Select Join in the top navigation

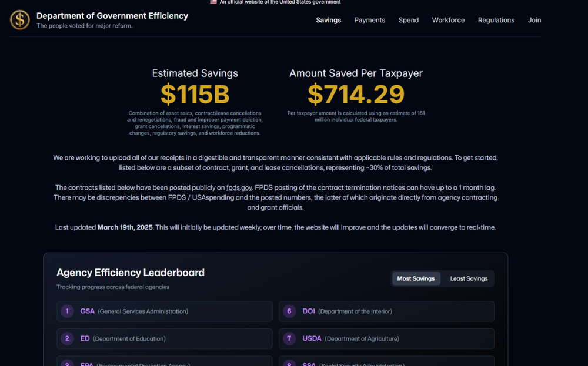tap(534, 20)
